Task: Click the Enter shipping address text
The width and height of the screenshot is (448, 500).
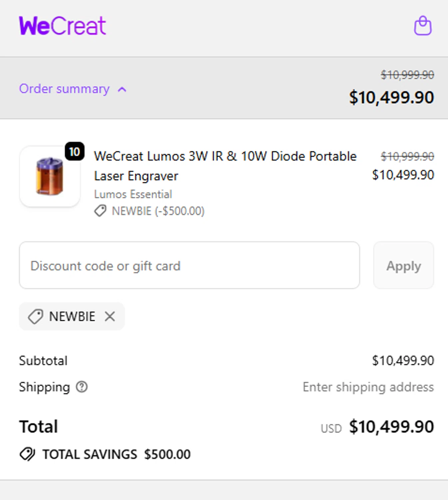Action: (x=368, y=387)
